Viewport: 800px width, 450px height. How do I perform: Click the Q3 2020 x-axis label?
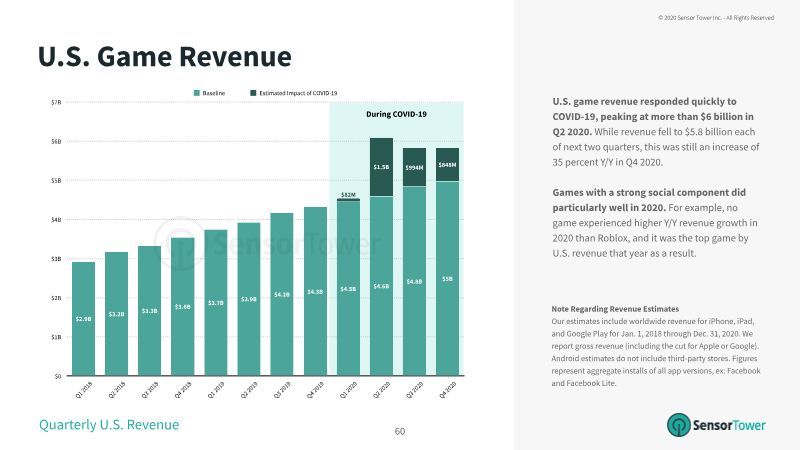[x=415, y=390]
